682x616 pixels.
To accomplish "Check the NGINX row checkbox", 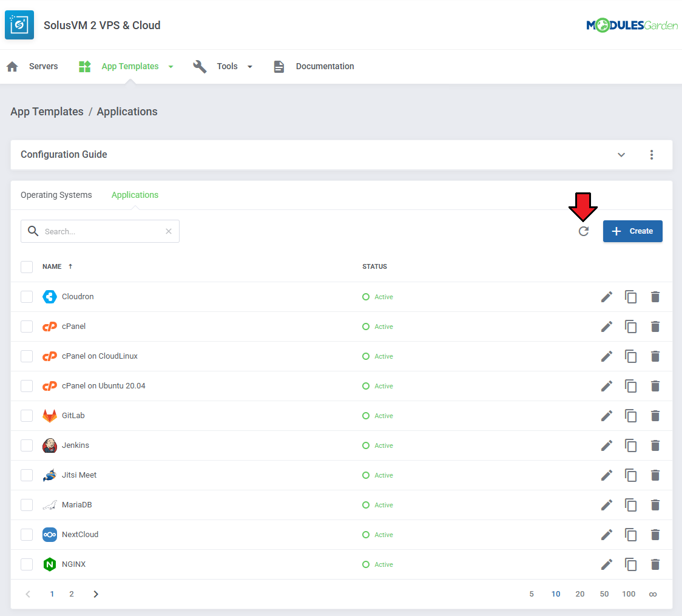I will pos(27,564).
